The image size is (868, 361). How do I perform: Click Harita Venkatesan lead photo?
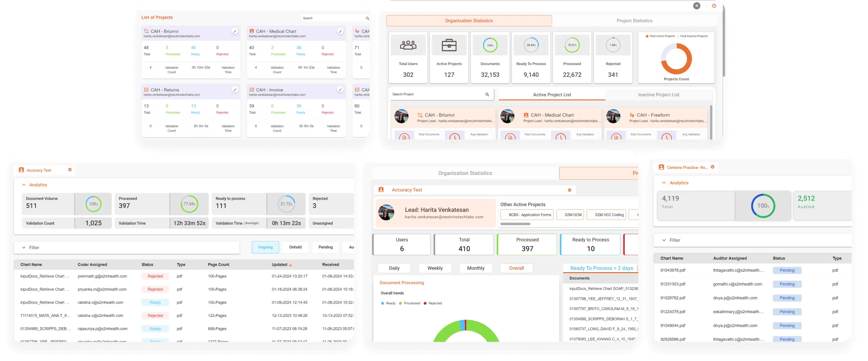(386, 213)
